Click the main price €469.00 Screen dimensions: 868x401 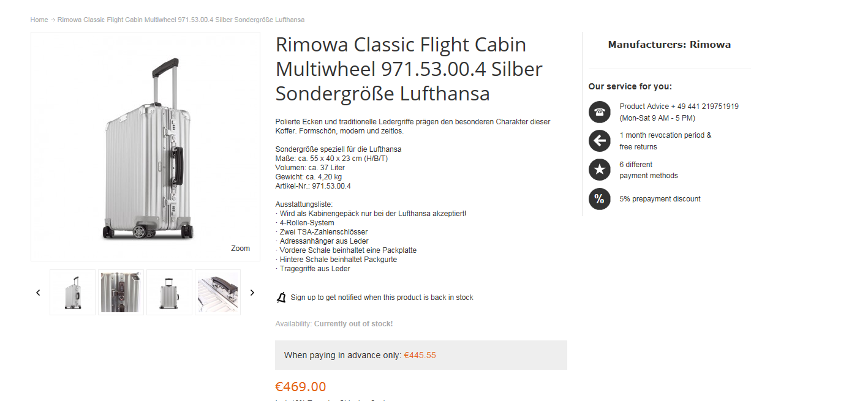pyautogui.click(x=301, y=386)
